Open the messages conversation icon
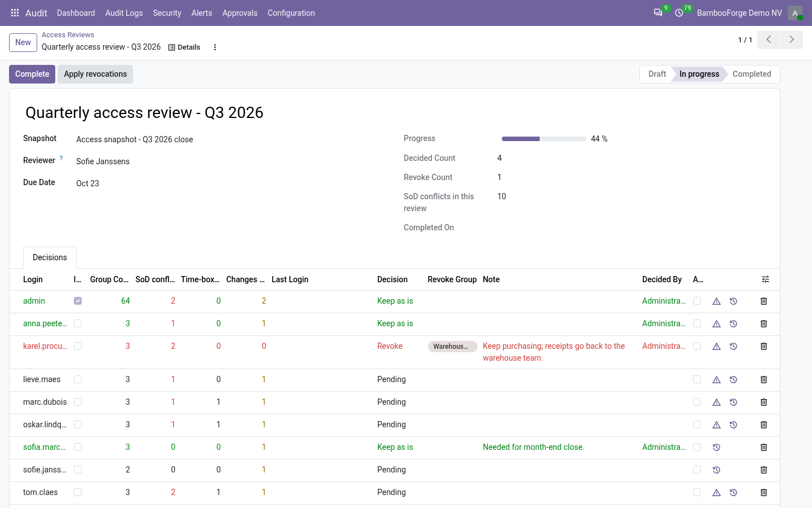The height and width of the screenshot is (508, 812). 658,13
